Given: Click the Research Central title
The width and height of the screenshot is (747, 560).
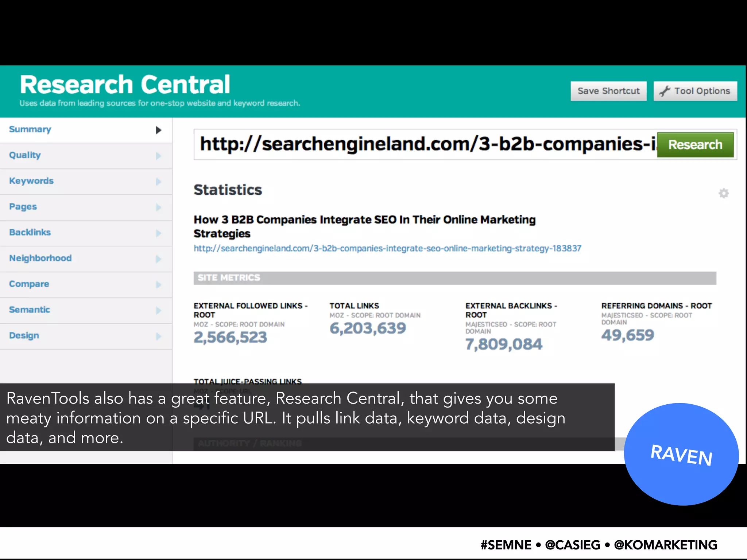Looking at the screenshot, I should pyautogui.click(x=125, y=85).
